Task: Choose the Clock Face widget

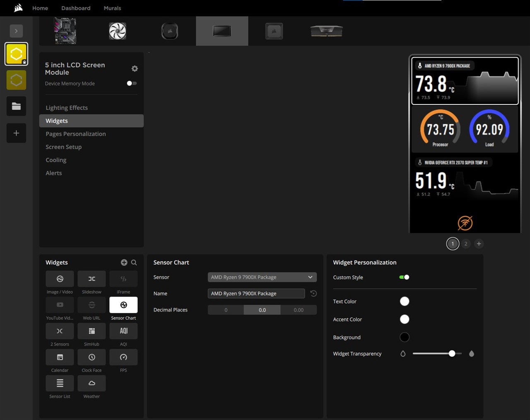Action: point(92,357)
